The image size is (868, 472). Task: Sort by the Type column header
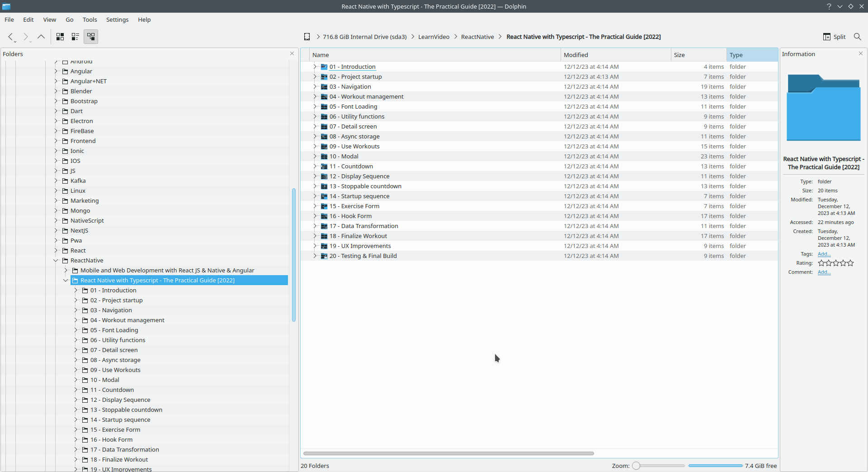[752, 55]
